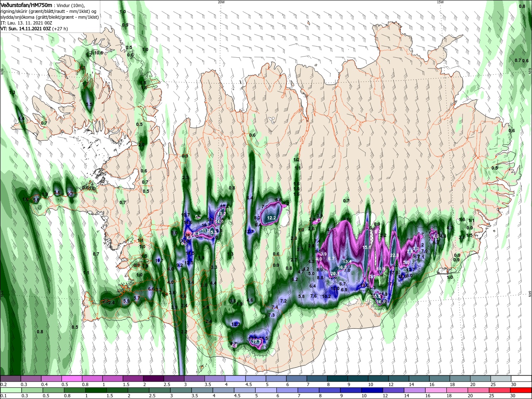
Task: Click the 5.5 value over the Westfjords
Action: (89, 104)
